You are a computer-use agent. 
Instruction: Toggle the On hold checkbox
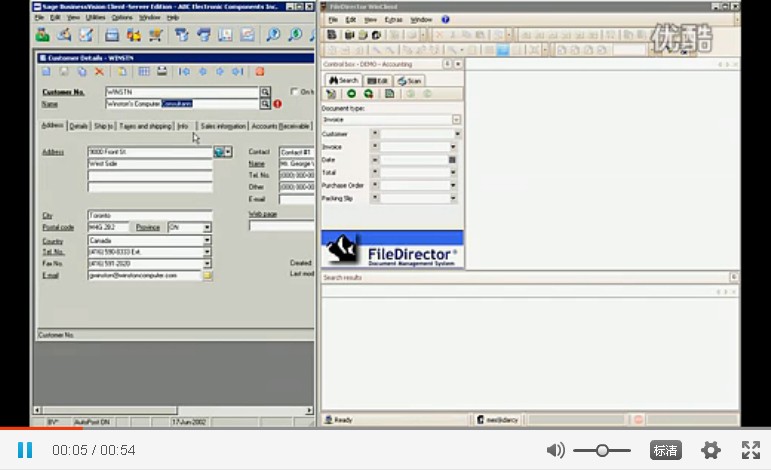[295, 91]
